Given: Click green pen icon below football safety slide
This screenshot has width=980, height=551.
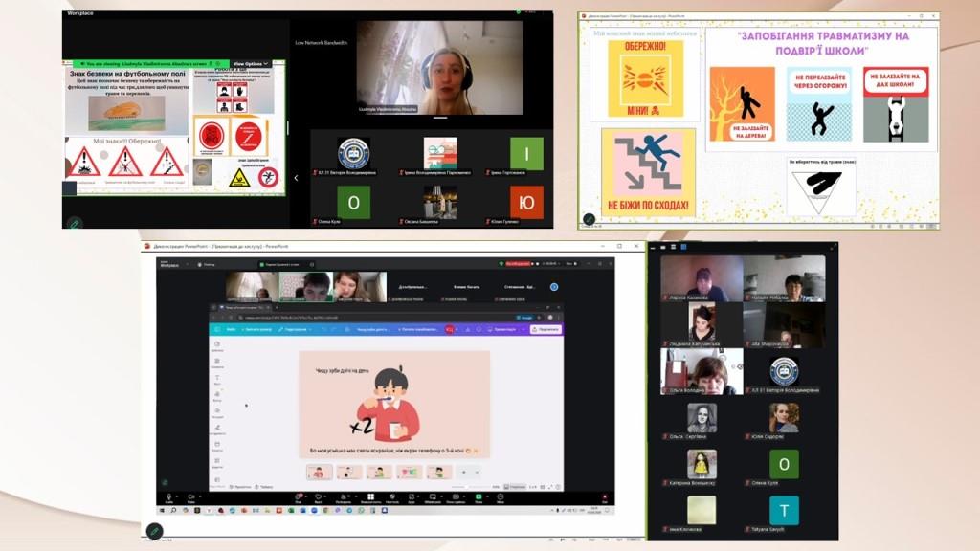Looking at the screenshot, I should point(73,223).
